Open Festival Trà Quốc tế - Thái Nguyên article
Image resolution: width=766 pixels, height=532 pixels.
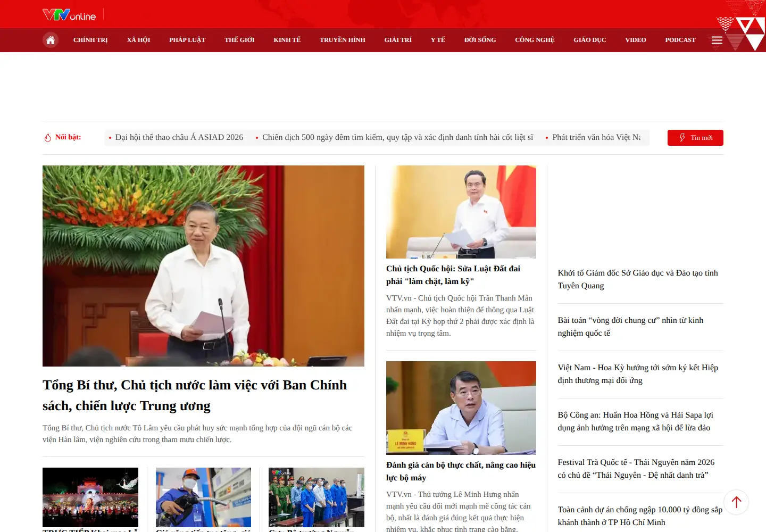(636, 469)
